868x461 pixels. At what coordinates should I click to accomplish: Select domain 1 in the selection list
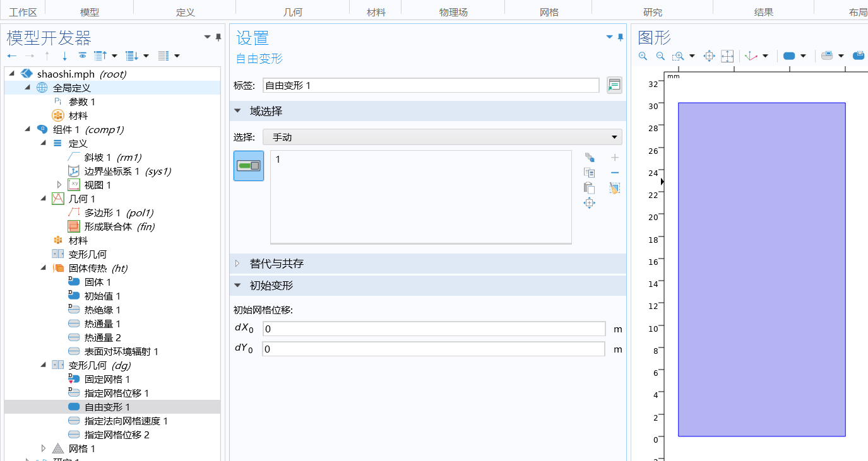point(278,160)
